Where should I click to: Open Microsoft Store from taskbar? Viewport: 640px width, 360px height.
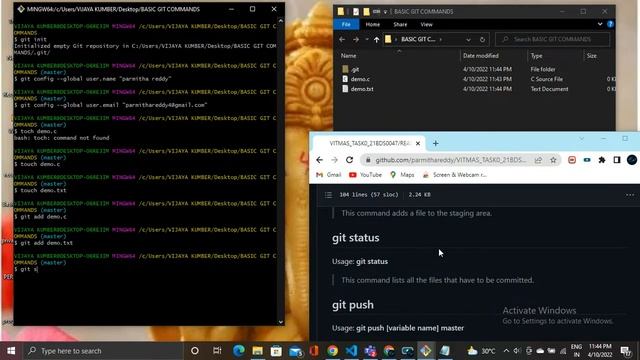pyautogui.click(x=276, y=351)
